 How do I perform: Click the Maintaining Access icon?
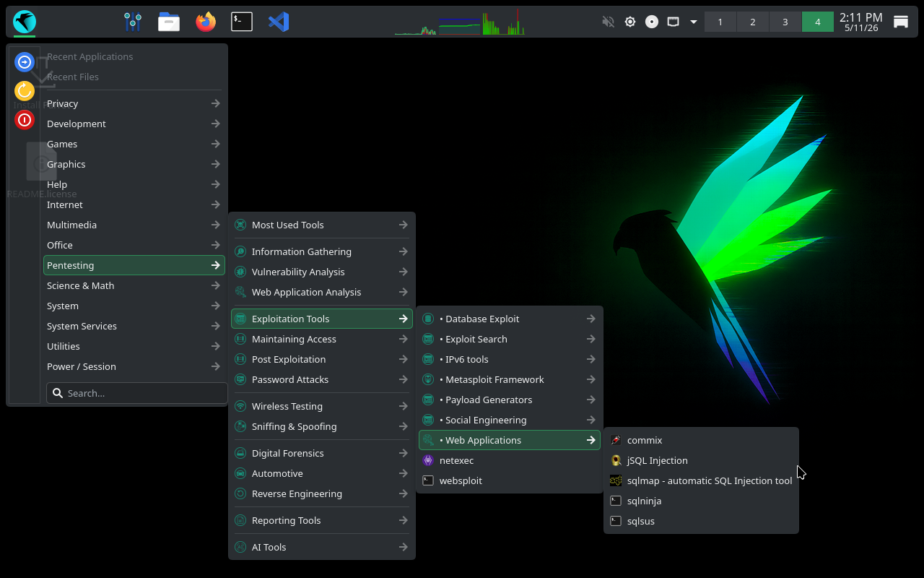[x=240, y=339]
